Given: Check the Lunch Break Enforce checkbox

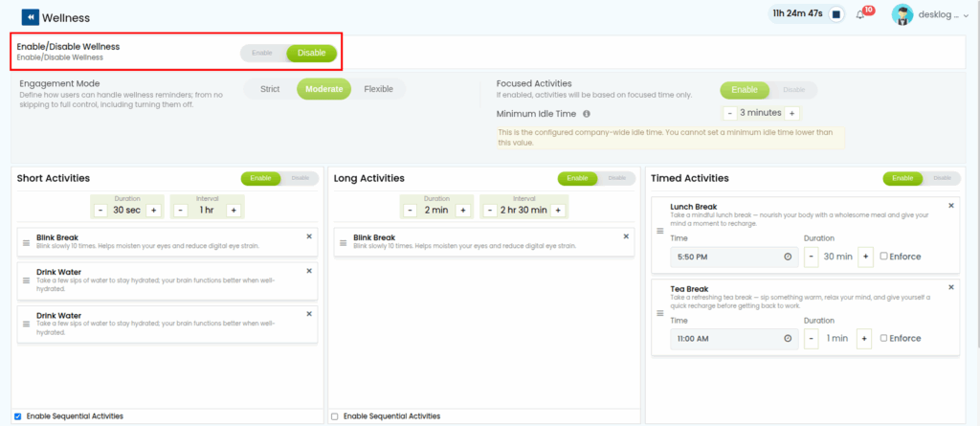Looking at the screenshot, I should (x=883, y=257).
